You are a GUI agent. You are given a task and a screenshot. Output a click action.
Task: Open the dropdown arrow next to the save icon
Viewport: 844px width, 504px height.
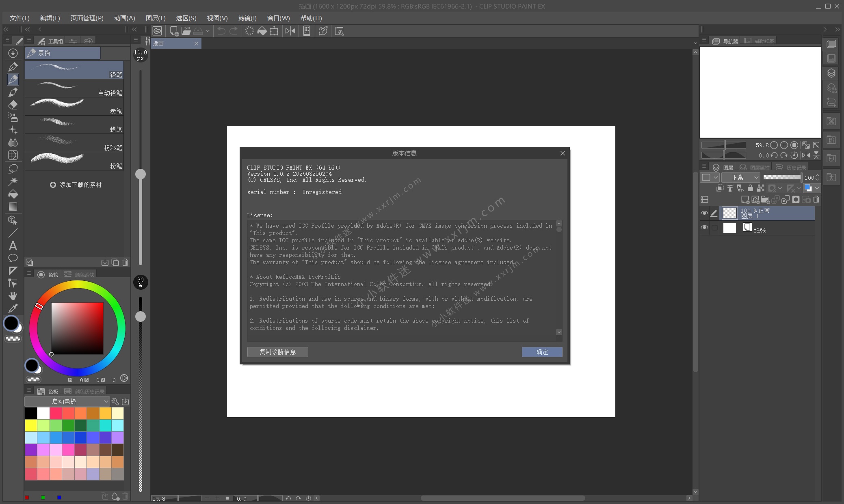point(208,31)
